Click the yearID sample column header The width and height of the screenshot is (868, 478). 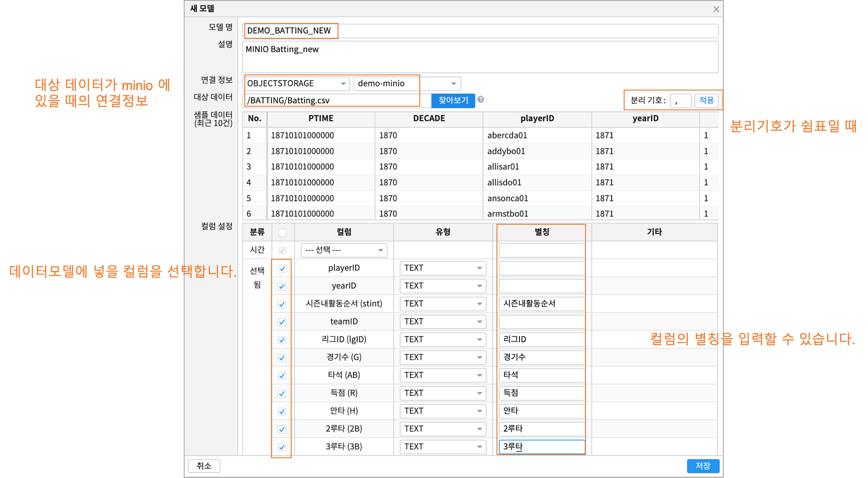pos(645,119)
